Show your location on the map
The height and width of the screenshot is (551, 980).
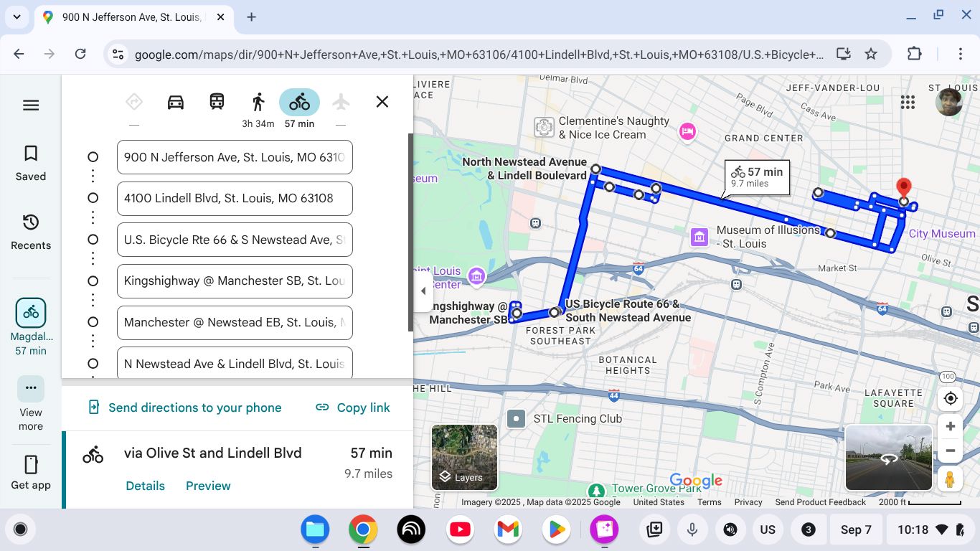(x=951, y=398)
